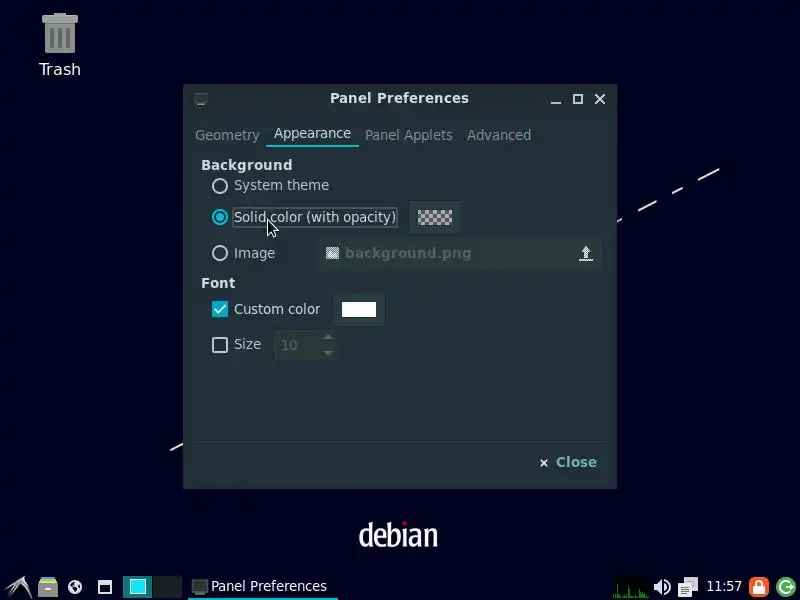Click the Close button in dialog

tap(568, 462)
